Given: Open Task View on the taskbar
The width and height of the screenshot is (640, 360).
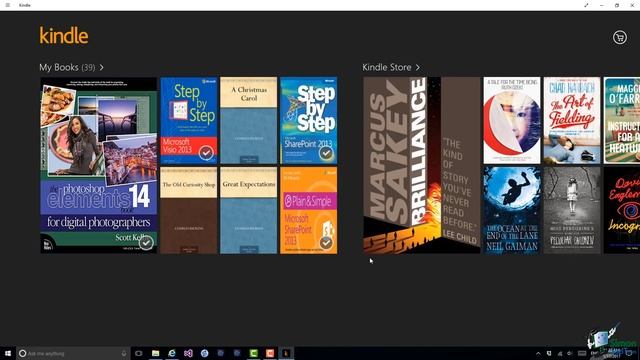Looking at the screenshot, I should (139, 353).
